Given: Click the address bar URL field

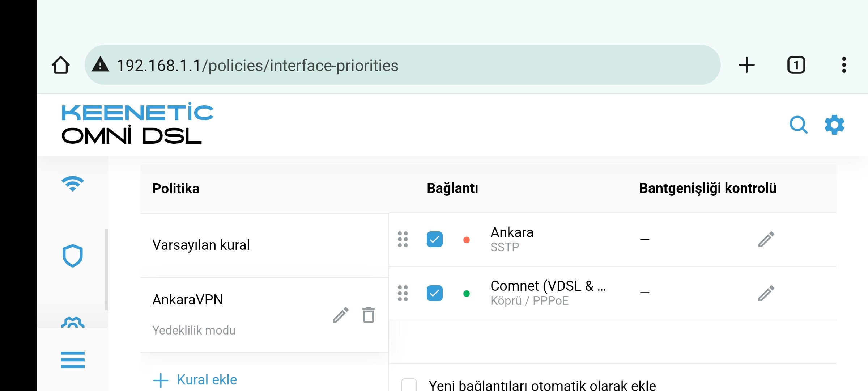Looking at the screenshot, I should [x=402, y=65].
